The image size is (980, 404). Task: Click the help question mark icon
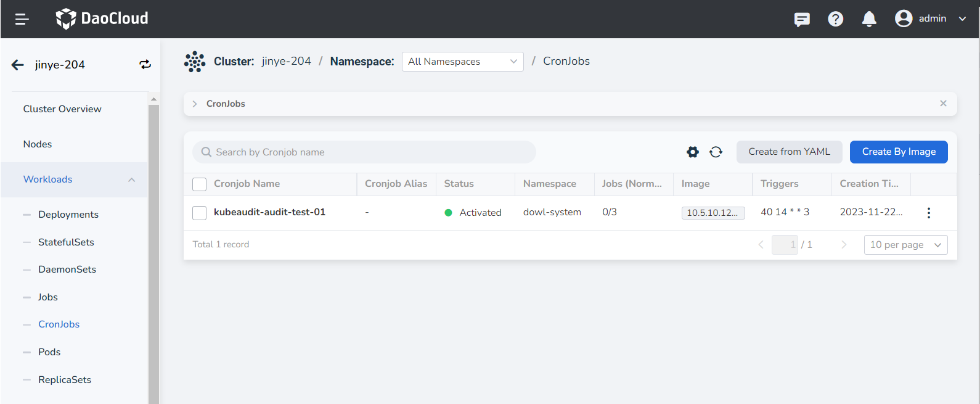tap(835, 19)
